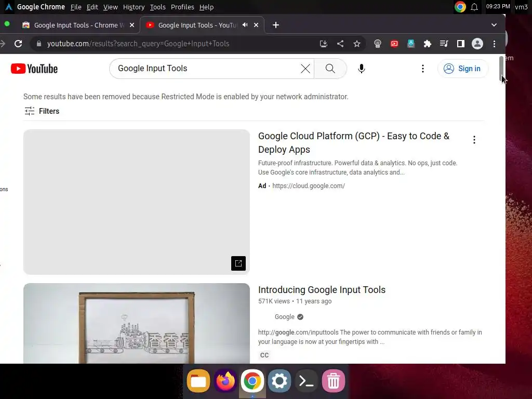The width and height of the screenshot is (532, 399).
Task: Click the magnifier search button
Action: (330, 69)
